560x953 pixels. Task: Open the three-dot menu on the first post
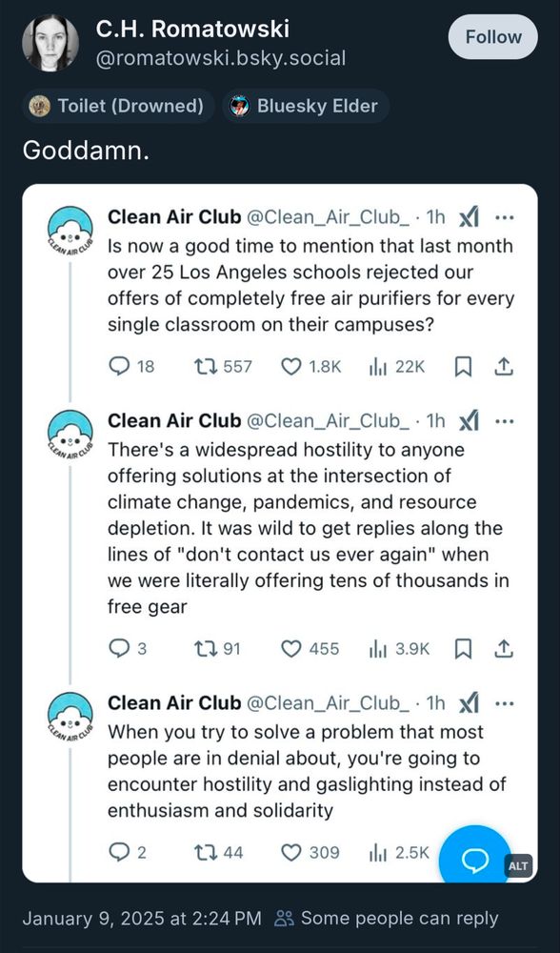503,217
